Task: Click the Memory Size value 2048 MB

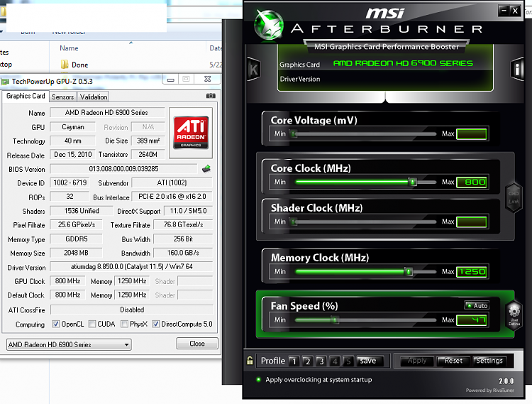Action: [76, 253]
